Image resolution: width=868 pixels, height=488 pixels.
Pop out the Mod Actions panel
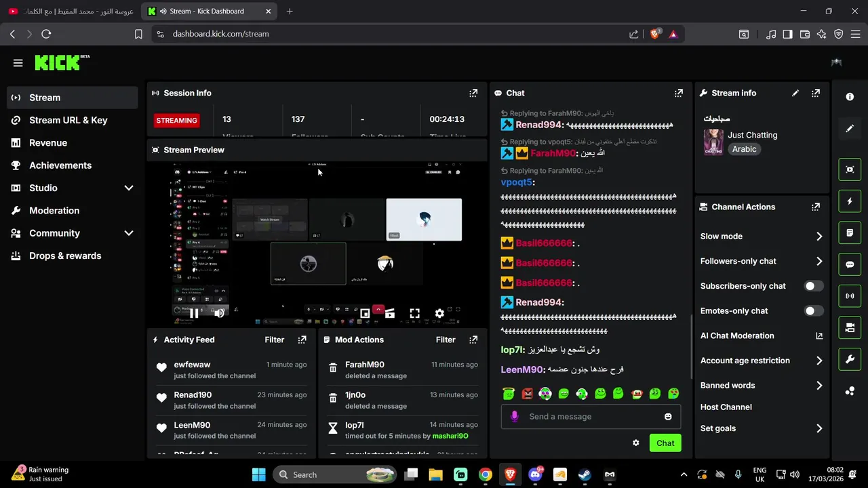(473, 340)
